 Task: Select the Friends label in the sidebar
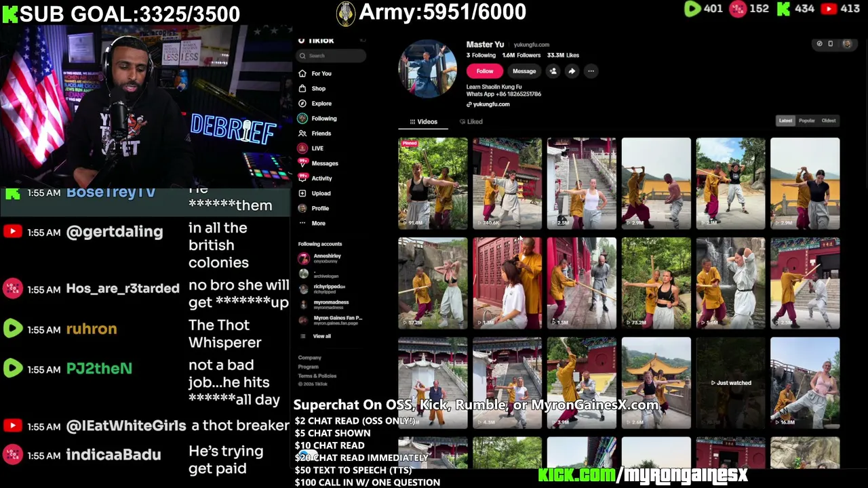(321, 134)
